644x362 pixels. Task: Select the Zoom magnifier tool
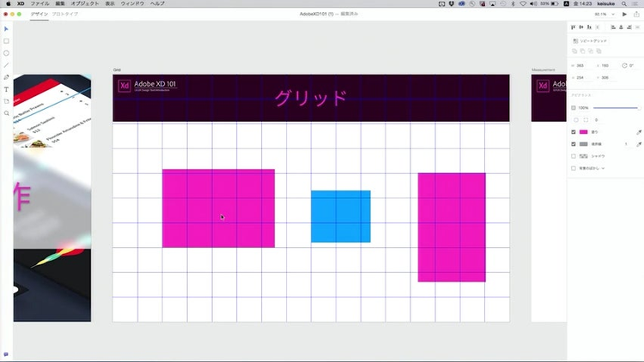[x=6, y=113]
